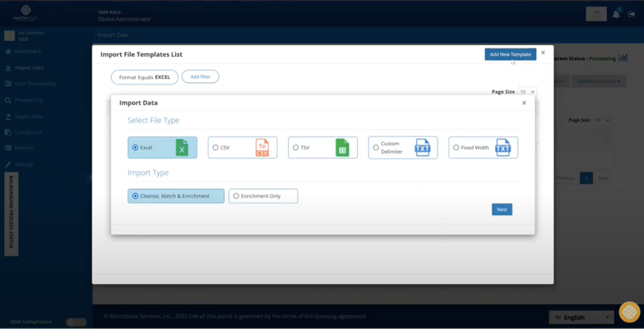Viewport: 644px width, 331px height.
Task: Open Page Size dropdown on background page
Action: 602,120
